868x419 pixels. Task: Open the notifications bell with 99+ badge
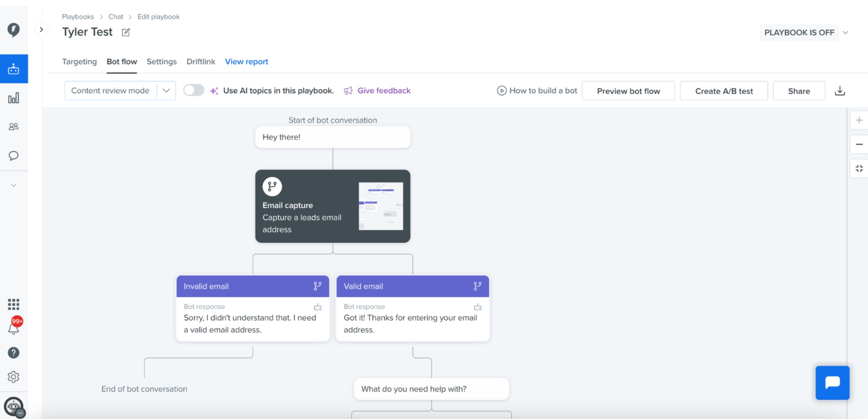tap(14, 327)
